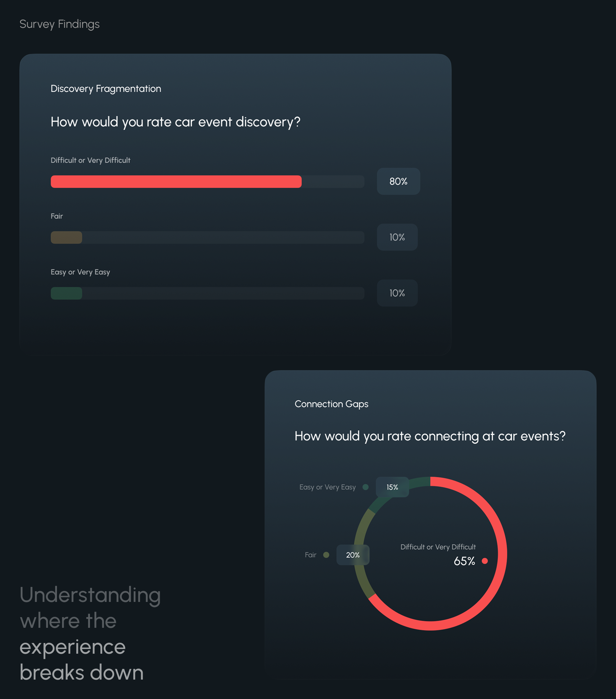Click the 20% badge on the donut chart
The height and width of the screenshot is (699, 616).
(352, 555)
